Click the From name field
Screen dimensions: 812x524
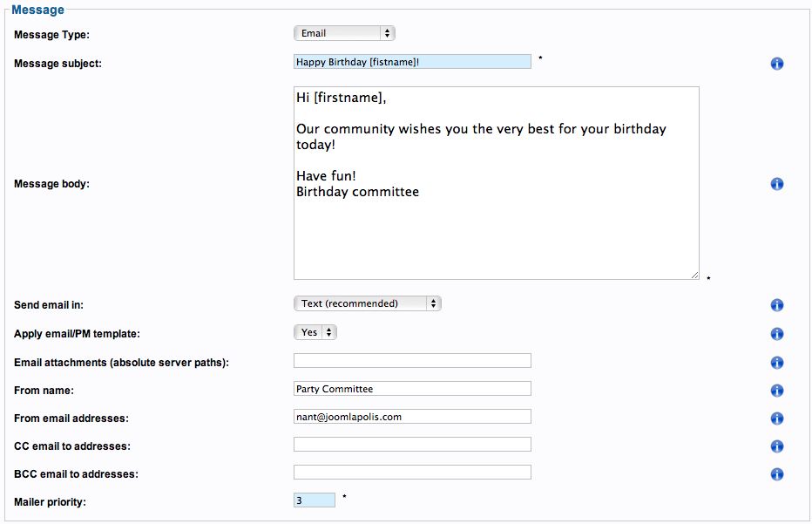coord(412,389)
